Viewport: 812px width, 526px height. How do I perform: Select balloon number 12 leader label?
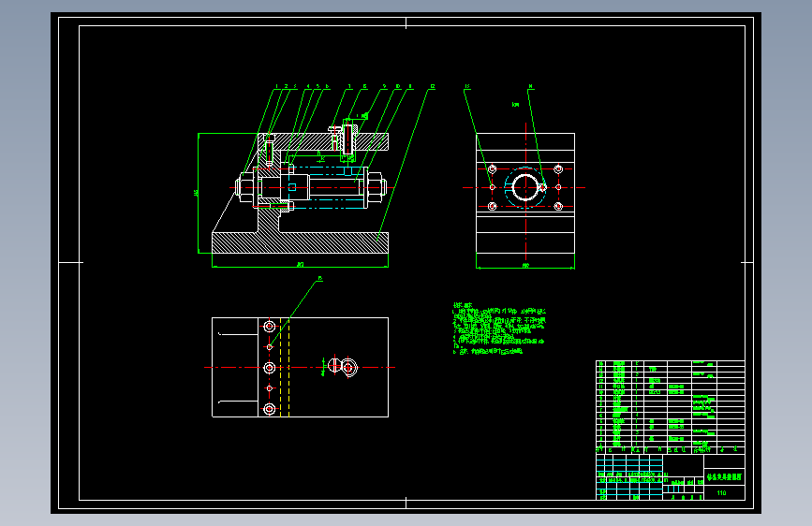pos(433,86)
